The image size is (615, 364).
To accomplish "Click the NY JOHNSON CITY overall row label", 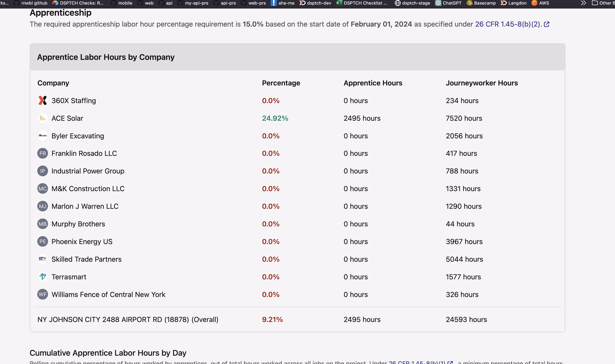I will 128,320.
